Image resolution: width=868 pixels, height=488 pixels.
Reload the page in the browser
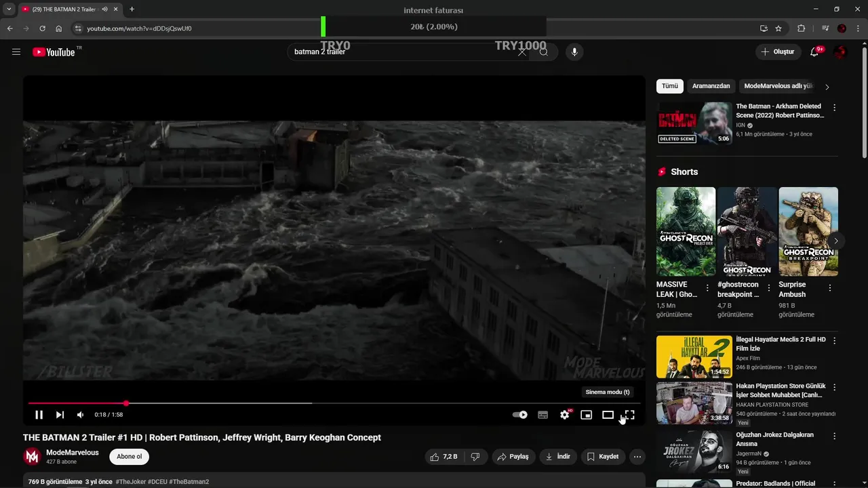[x=42, y=28]
